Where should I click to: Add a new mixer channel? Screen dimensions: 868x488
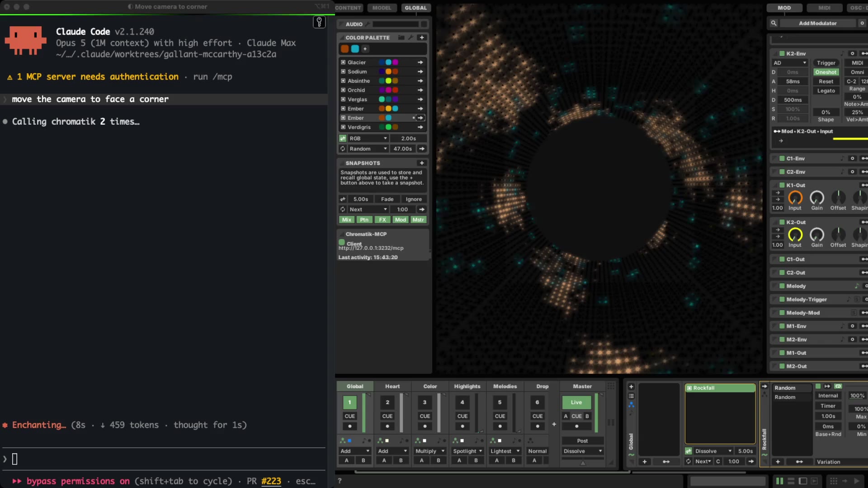554,424
